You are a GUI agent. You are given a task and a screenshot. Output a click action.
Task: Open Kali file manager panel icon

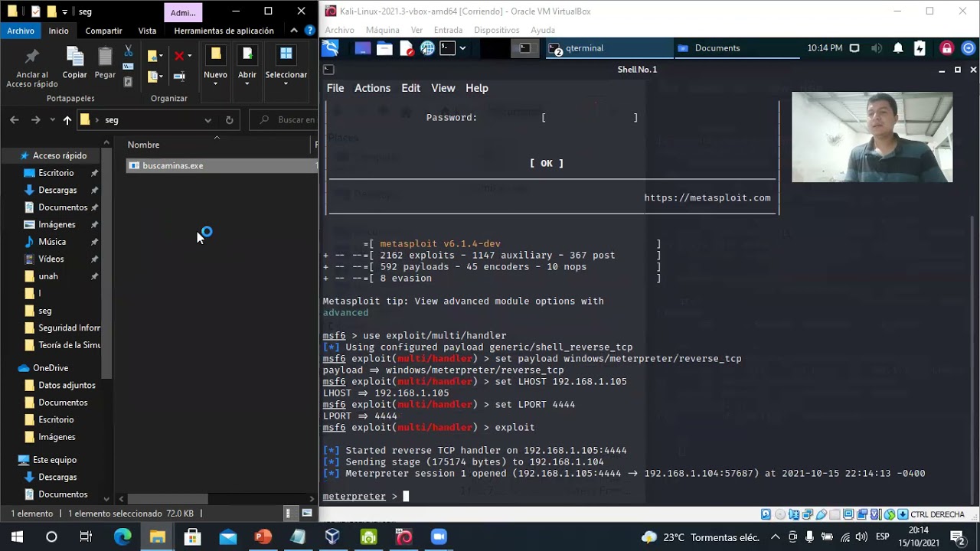pos(384,48)
